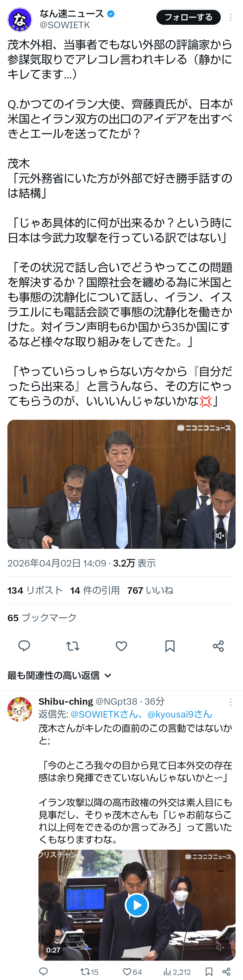Viewport: 243px width, 980px height.
Task: Open the Shibu-ching avatar
Action: coord(20,709)
